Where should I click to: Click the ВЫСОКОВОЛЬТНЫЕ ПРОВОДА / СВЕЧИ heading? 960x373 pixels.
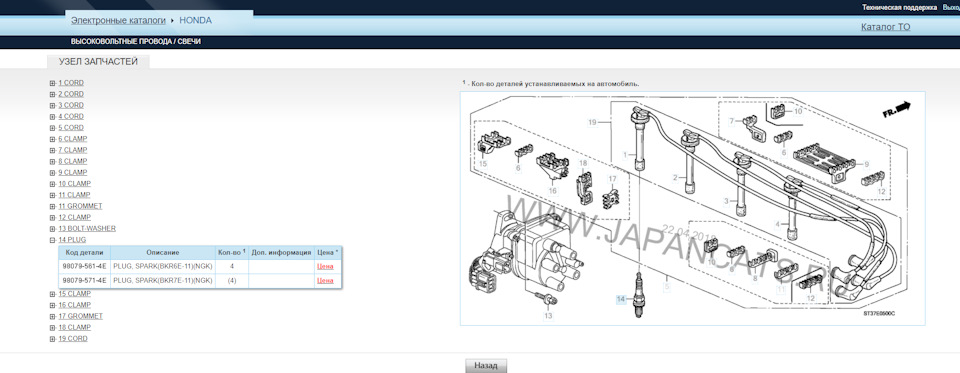(x=136, y=42)
